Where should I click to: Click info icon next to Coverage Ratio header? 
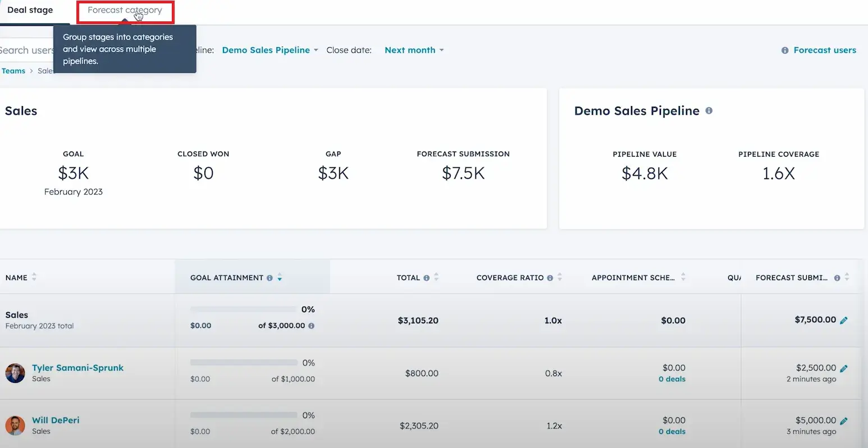coord(550,278)
